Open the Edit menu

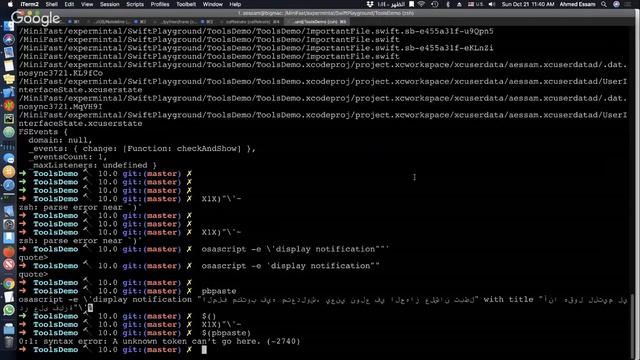pyautogui.click(x=69, y=4)
